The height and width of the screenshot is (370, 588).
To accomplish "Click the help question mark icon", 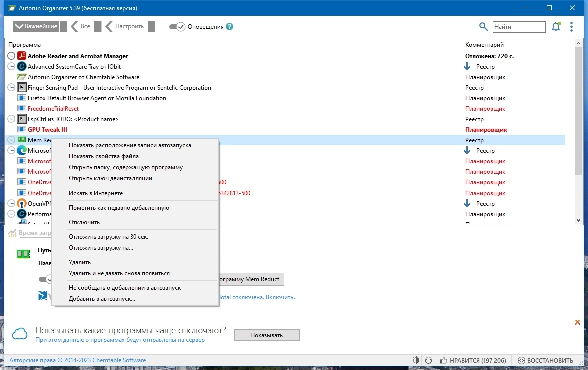I will coord(230,26).
